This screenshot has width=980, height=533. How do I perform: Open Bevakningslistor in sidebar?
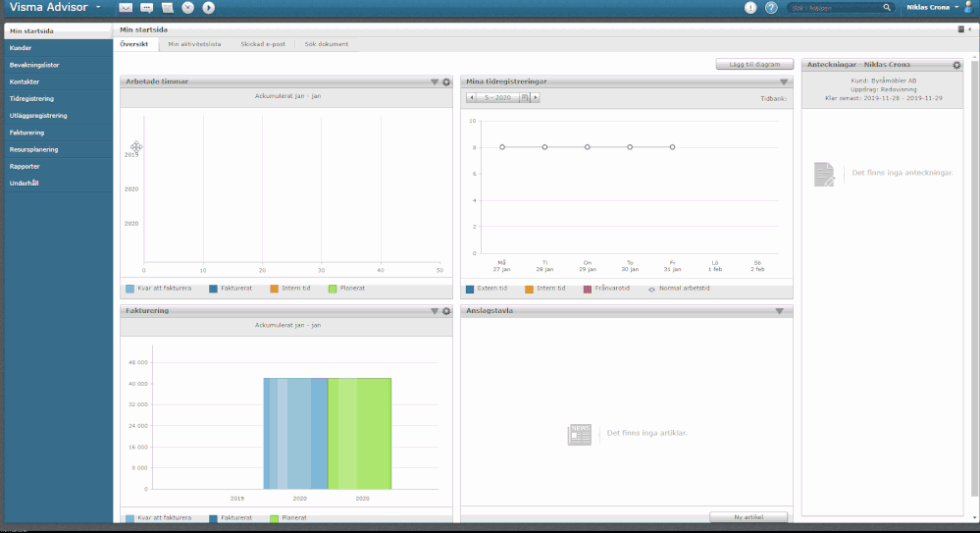click(58, 65)
